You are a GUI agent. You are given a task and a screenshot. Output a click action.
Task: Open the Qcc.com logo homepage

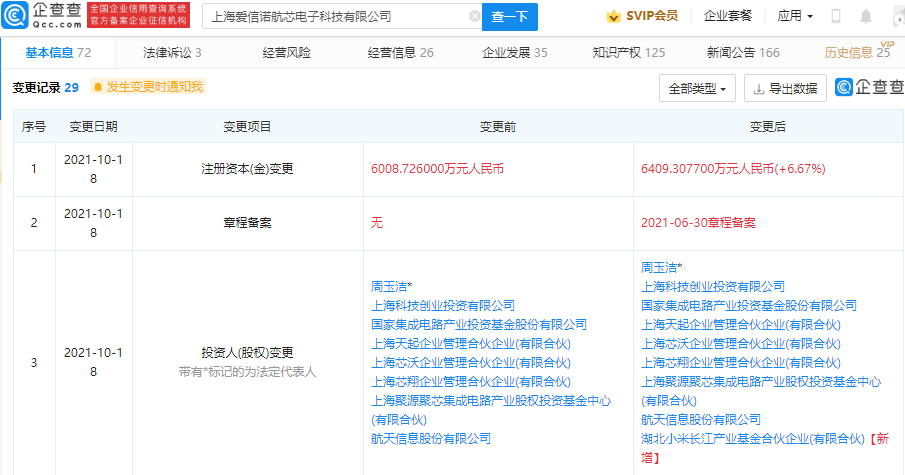coord(42,16)
